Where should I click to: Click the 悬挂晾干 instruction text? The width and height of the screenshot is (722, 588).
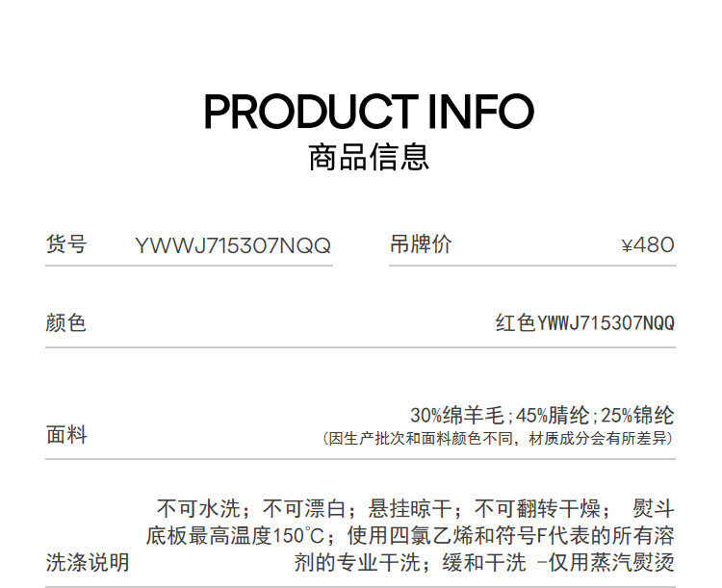(x=410, y=509)
